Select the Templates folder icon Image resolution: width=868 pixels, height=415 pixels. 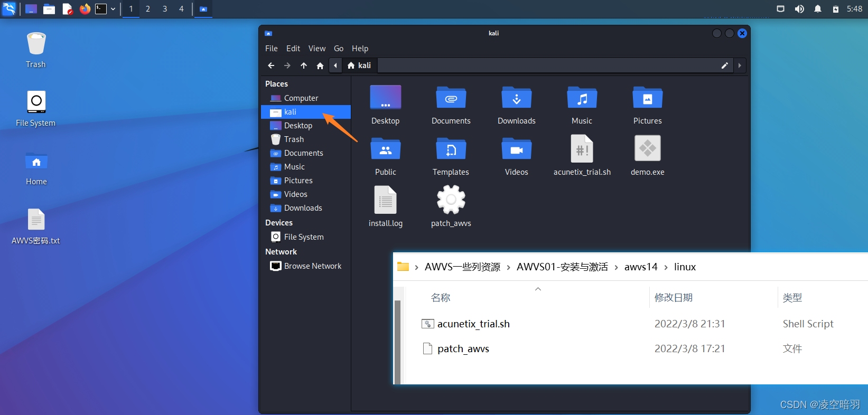(x=451, y=156)
